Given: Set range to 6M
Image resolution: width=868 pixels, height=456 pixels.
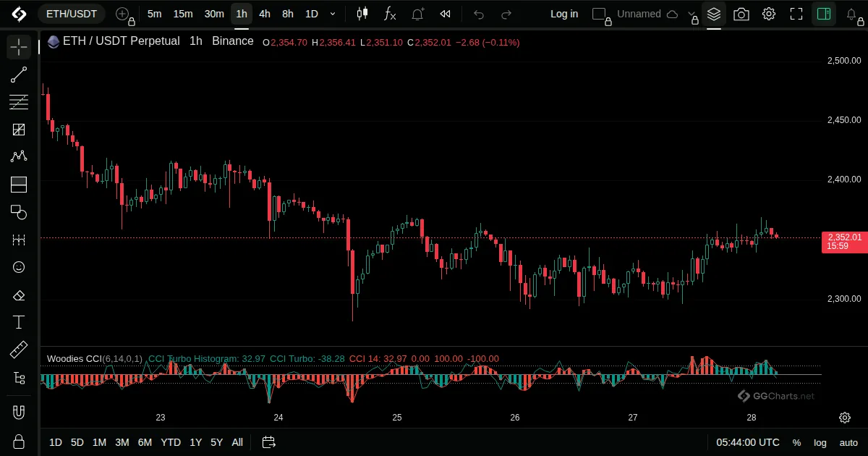Looking at the screenshot, I should pyautogui.click(x=145, y=442).
